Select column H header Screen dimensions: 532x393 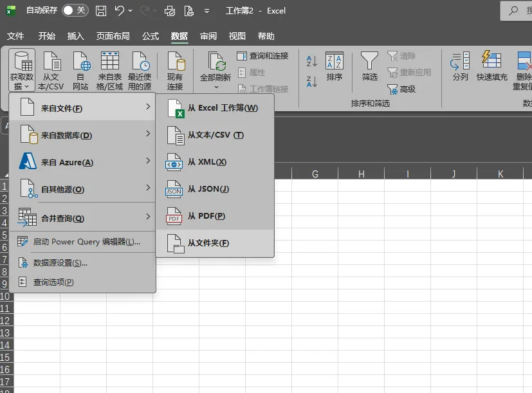point(362,174)
